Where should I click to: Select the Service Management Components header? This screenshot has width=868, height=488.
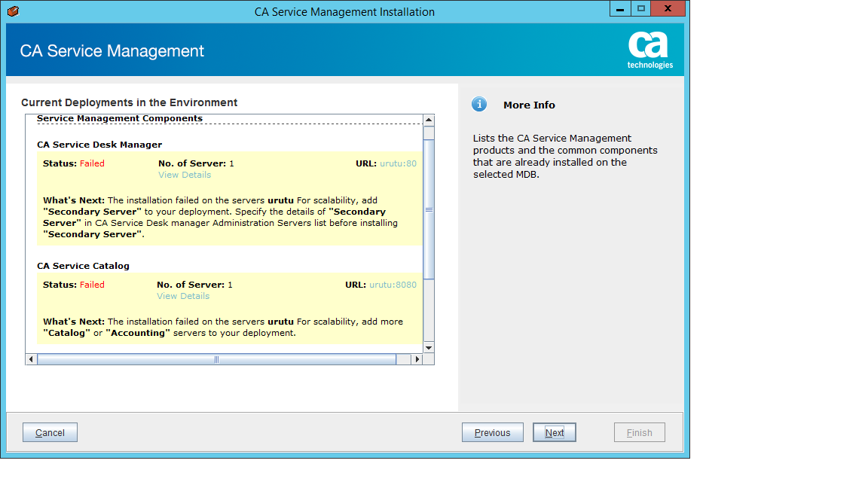pyautogui.click(x=121, y=118)
